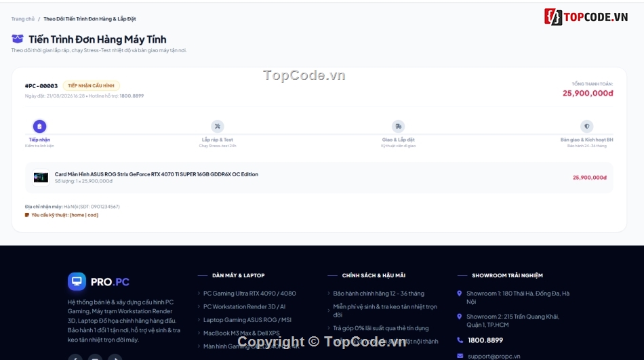This screenshot has height=360, width=644.
Task: Click the Địa chỉ nhận máy address line
Action: click(x=73, y=207)
